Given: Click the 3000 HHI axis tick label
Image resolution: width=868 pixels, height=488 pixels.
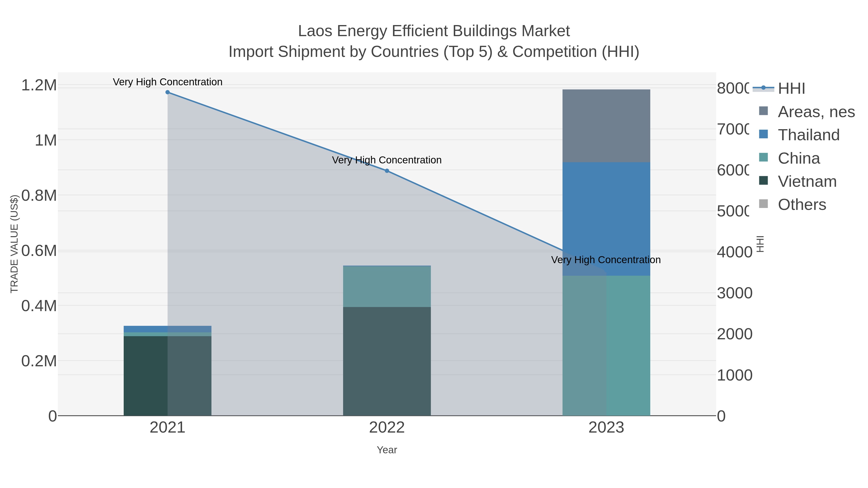Looking at the screenshot, I should (x=735, y=293).
